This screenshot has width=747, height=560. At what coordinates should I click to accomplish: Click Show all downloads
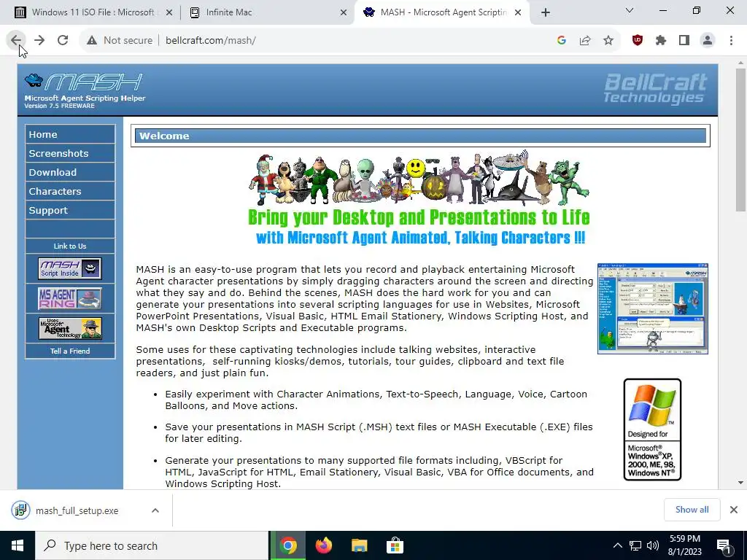pos(692,510)
